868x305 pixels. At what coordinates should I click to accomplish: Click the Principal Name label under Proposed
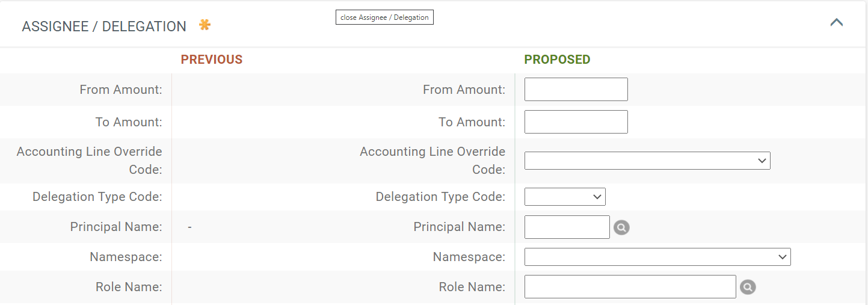pos(459,227)
